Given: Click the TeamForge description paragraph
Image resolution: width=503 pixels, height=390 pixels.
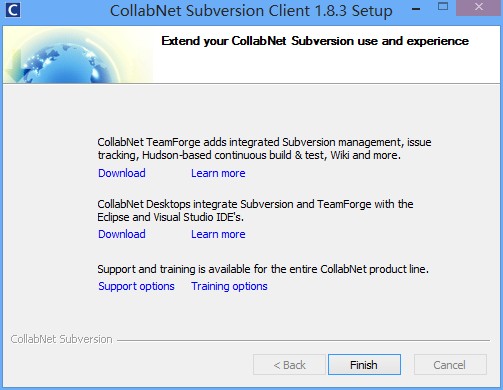Looking at the screenshot, I should click(x=264, y=149).
